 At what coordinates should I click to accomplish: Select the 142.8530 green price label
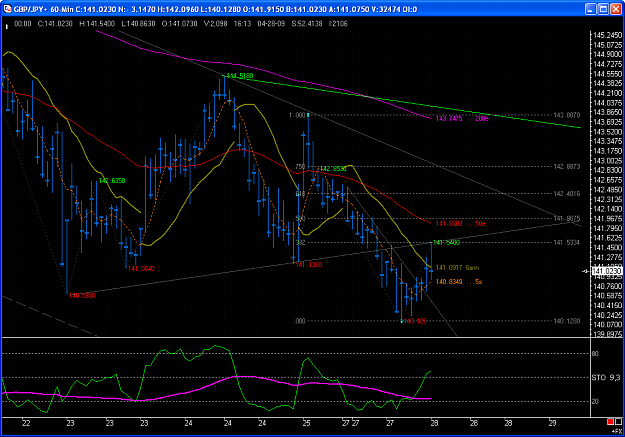tap(333, 169)
